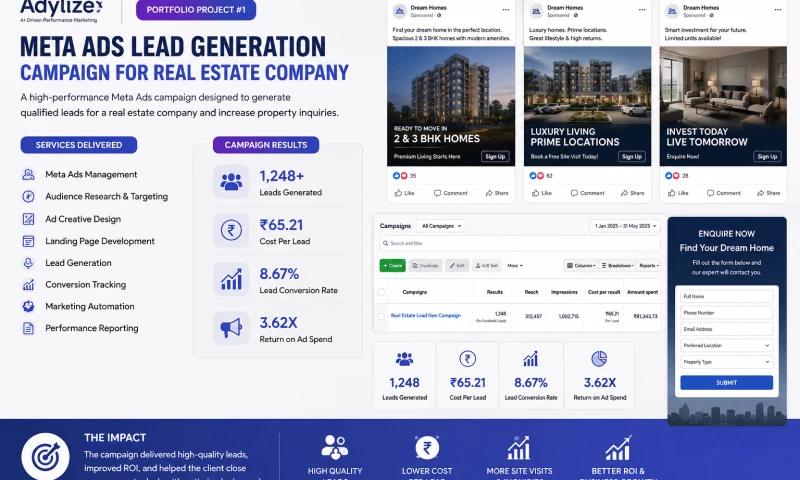Click the Lead Generation service icon
The image size is (800, 480).
click(x=29, y=263)
